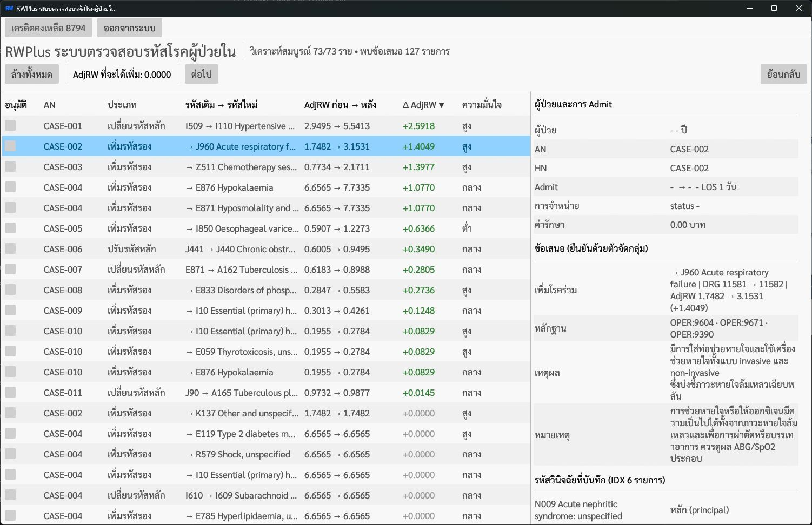Select the E785 Hyperlipidaemia row
Image resolution: width=812 pixels, height=525 pixels.
tap(266, 516)
